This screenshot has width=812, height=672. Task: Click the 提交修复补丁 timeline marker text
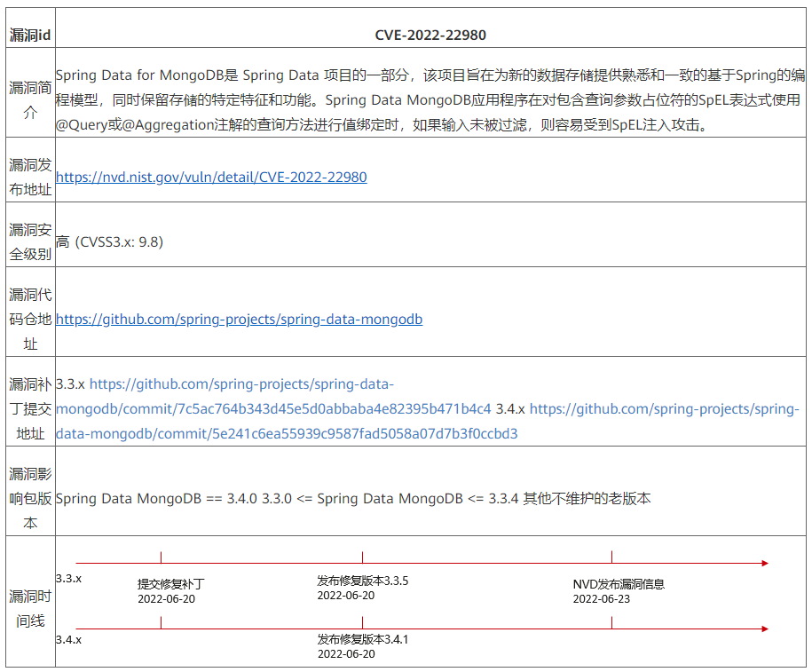click(x=171, y=584)
